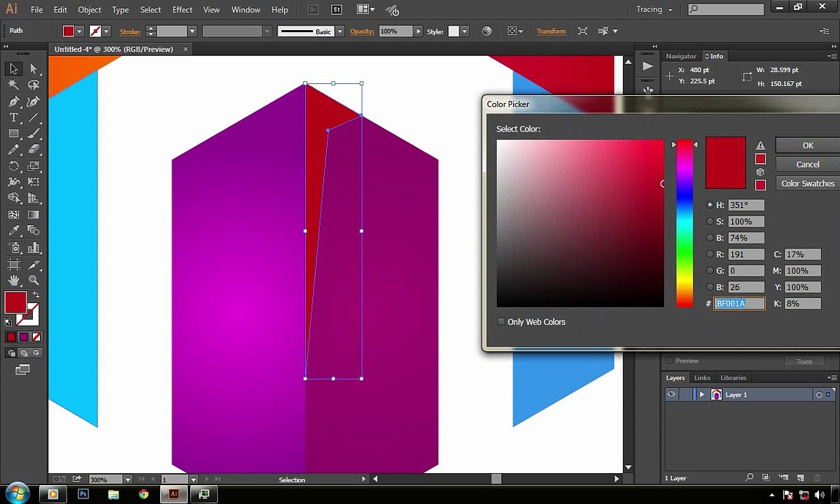Select the G green radio button

[x=710, y=271]
